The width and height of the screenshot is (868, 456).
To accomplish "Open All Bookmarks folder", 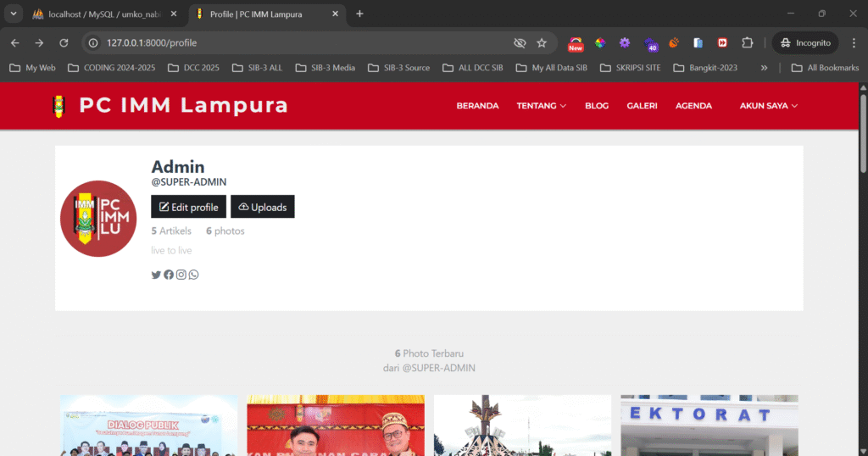I will [x=825, y=68].
